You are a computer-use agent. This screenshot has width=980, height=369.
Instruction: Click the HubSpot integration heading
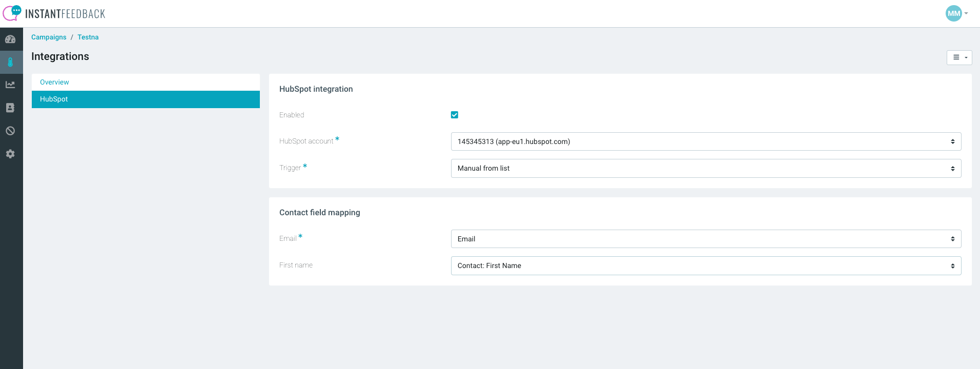coord(316,89)
